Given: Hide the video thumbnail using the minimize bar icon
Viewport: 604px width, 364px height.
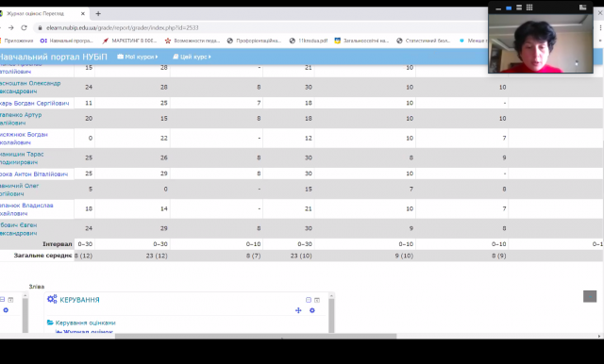Looking at the screenshot, I should [x=498, y=8].
